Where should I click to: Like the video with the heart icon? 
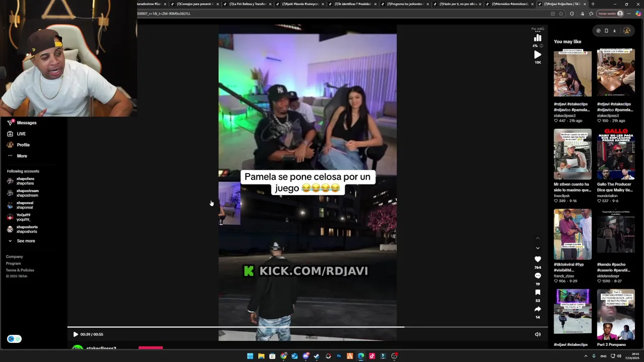tap(537, 259)
